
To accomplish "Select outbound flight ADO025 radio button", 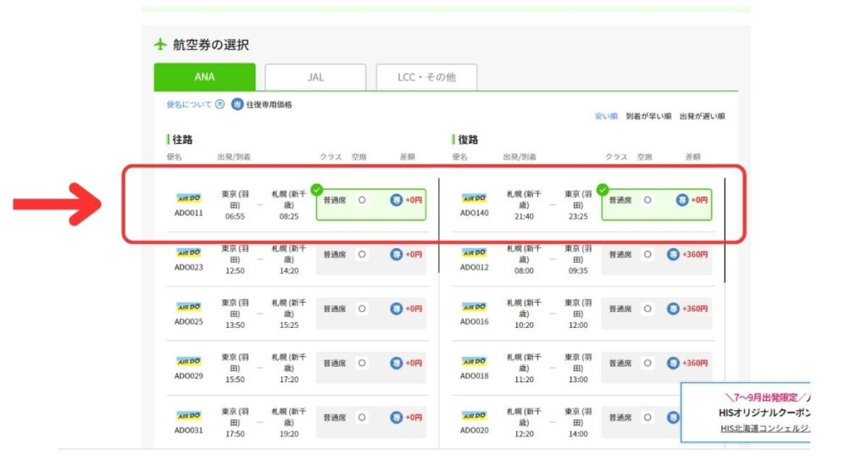I will click(361, 309).
